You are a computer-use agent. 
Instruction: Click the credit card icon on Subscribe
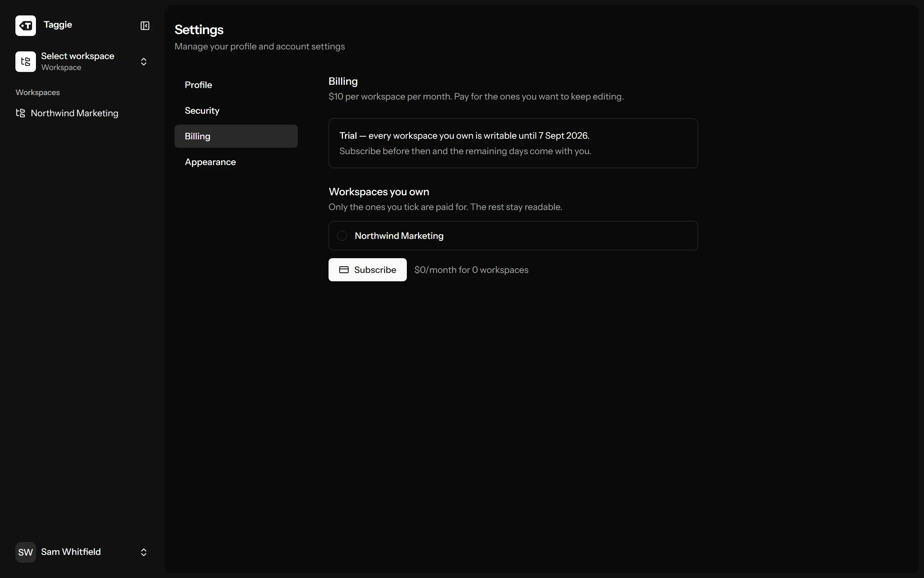[x=344, y=270]
